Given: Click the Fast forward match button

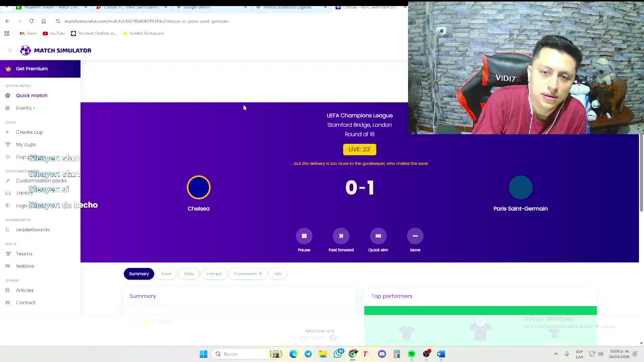Looking at the screenshot, I should coord(341,236).
